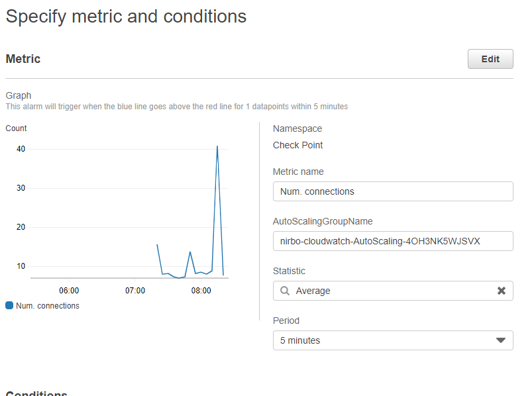Click the AutoScalingGroupName input field
Screen dimensions: 532x396
pyautogui.click(x=393, y=241)
